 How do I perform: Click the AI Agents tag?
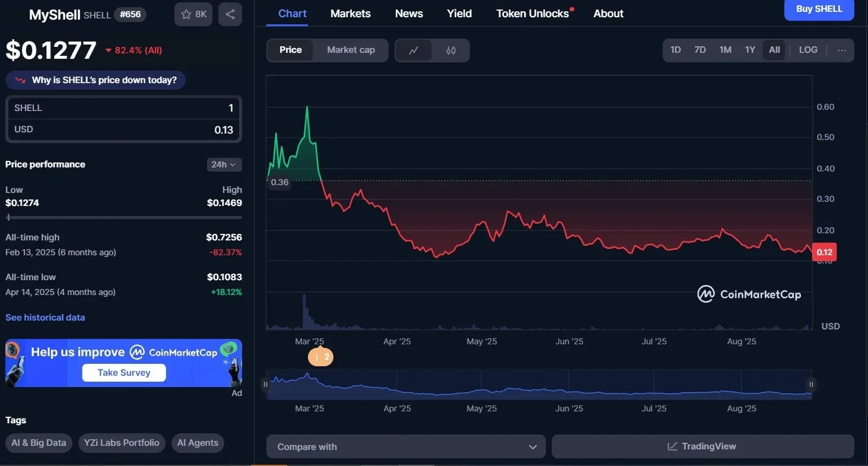198,443
